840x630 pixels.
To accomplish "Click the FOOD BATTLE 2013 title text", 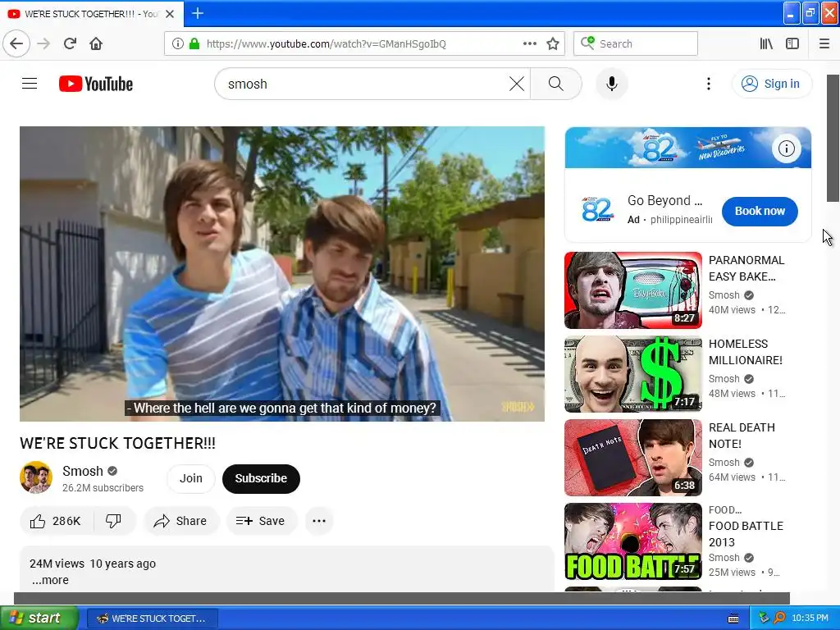I will (x=746, y=534).
